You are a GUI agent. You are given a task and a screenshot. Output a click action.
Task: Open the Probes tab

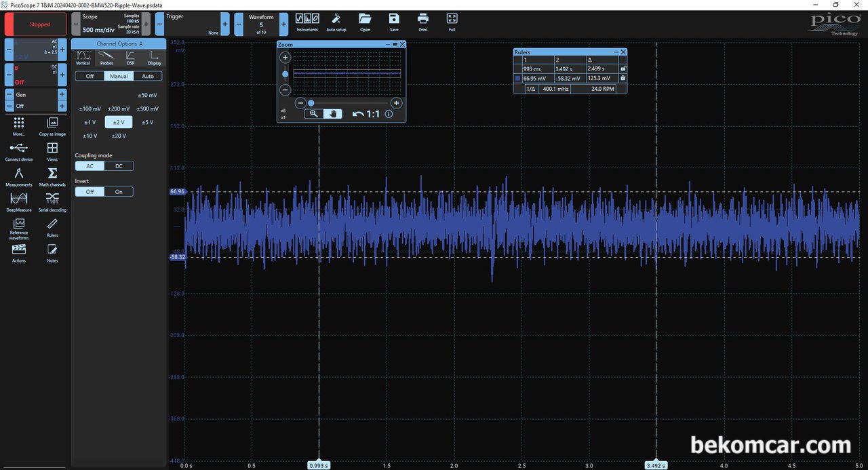106,57
